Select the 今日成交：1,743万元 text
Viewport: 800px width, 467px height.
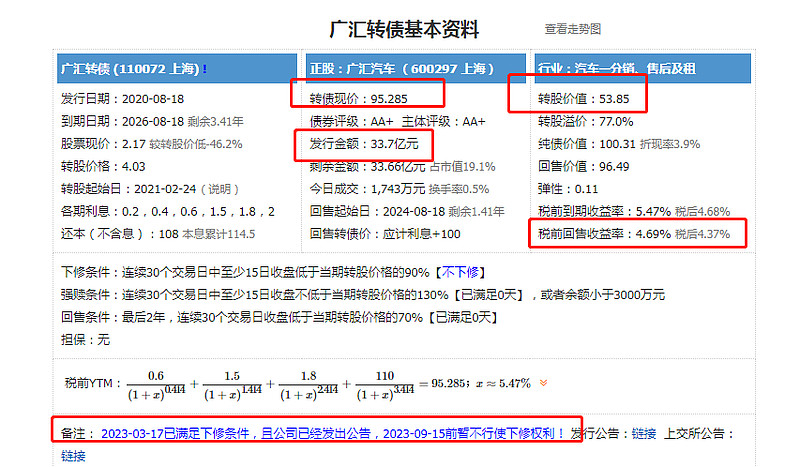coord(367,189)
